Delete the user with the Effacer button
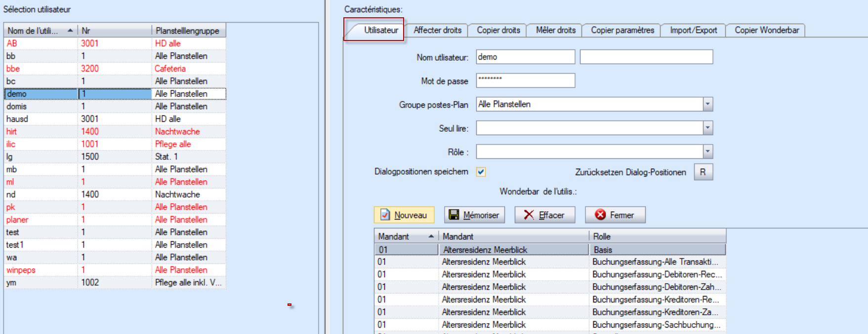868x334 pixels. point(545,215)
